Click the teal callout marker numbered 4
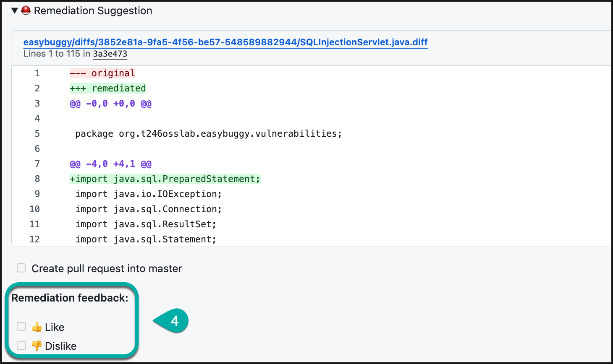 point(174,321)
